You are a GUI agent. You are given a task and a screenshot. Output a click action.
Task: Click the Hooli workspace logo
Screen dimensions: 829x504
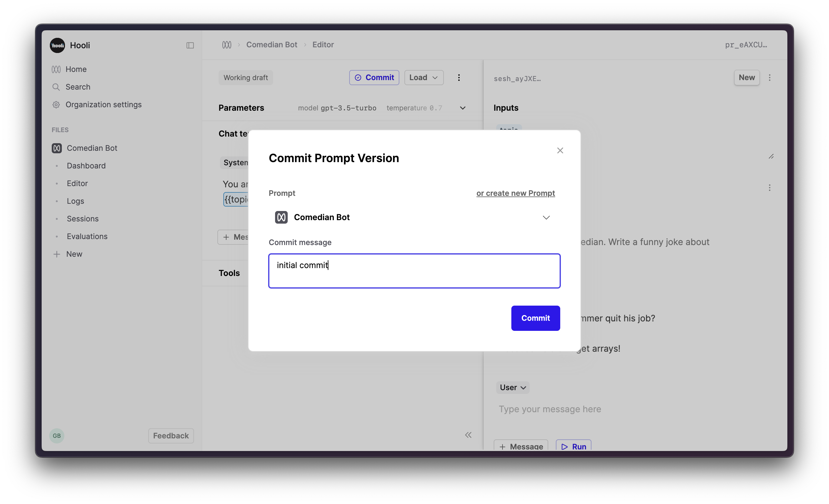click(57, 45)
